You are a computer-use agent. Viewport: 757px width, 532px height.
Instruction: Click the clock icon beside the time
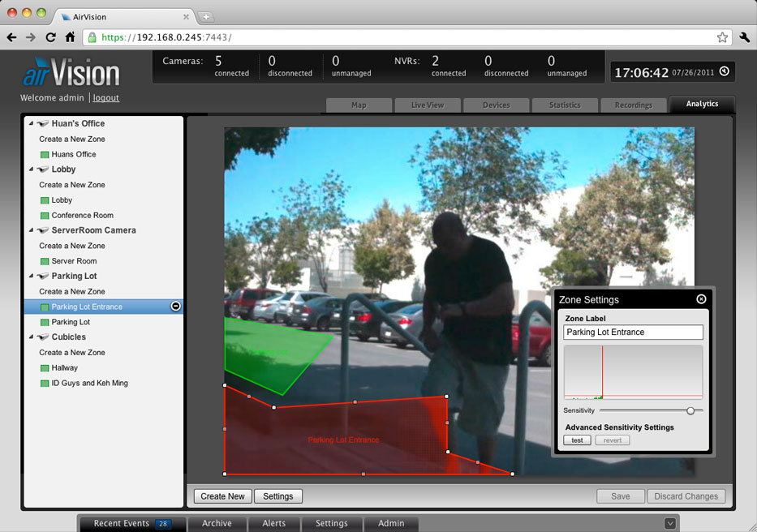pos(724,71)
